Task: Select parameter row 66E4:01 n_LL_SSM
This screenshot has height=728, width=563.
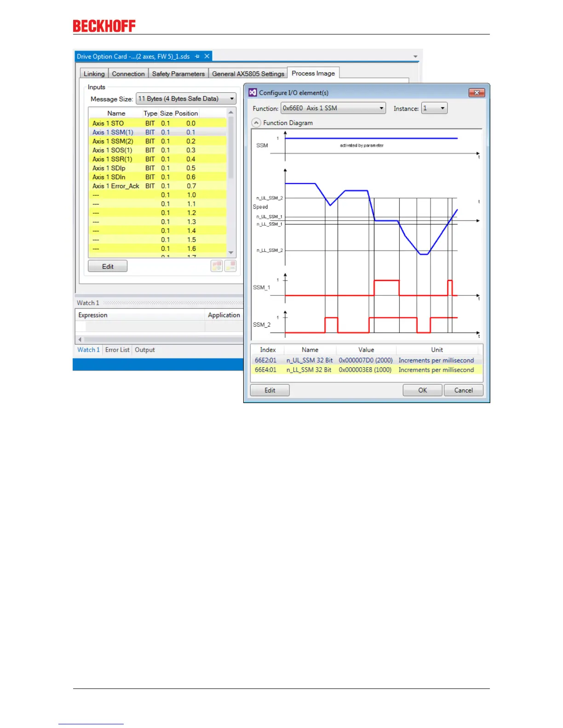Action: coord(367,370)
